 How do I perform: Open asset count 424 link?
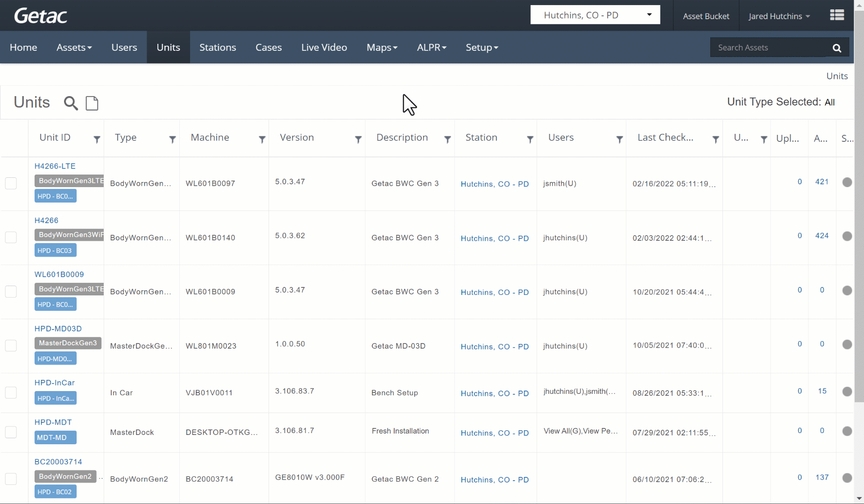click(822, 236)
